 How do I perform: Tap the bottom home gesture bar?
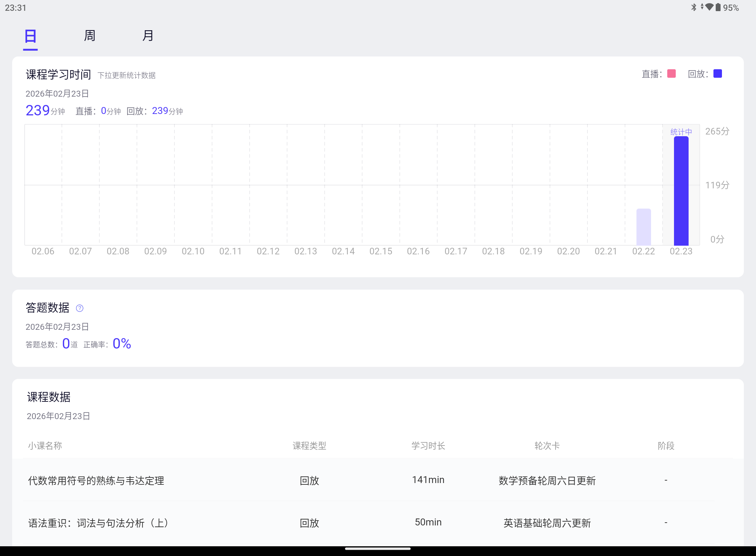378,549
